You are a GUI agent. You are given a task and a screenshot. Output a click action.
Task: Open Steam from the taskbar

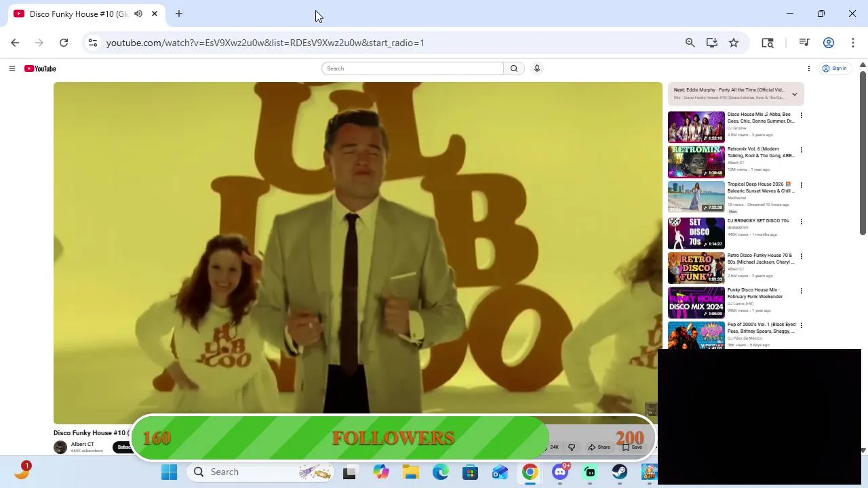point(620,472)
